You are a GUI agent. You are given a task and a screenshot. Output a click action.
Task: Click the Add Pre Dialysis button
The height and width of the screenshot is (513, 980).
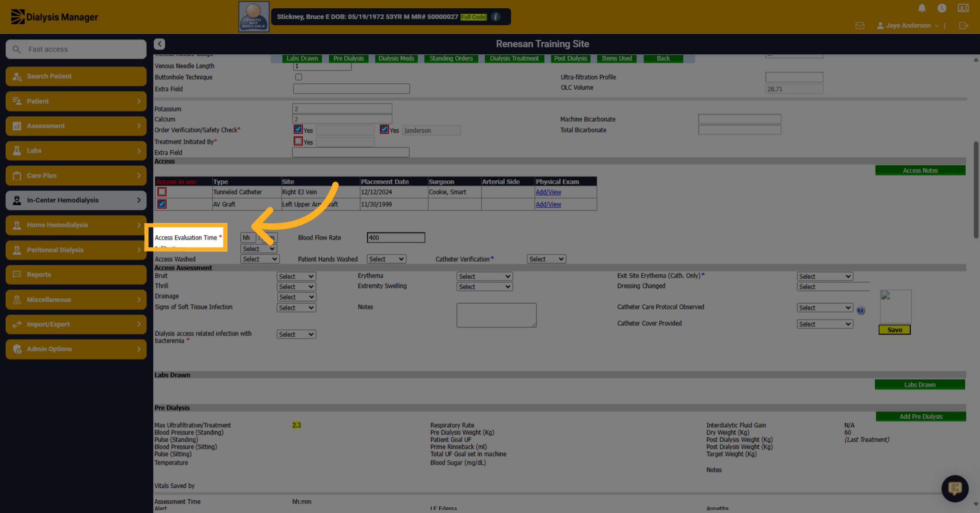click(x=921, y=417)
